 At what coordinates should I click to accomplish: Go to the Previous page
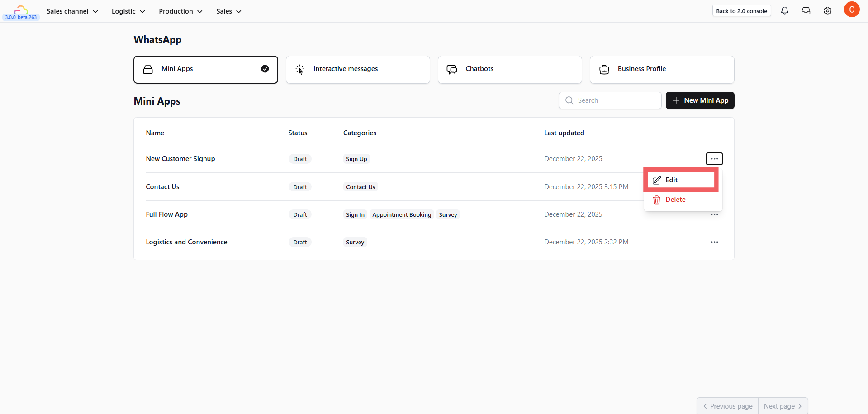(728, 406)
